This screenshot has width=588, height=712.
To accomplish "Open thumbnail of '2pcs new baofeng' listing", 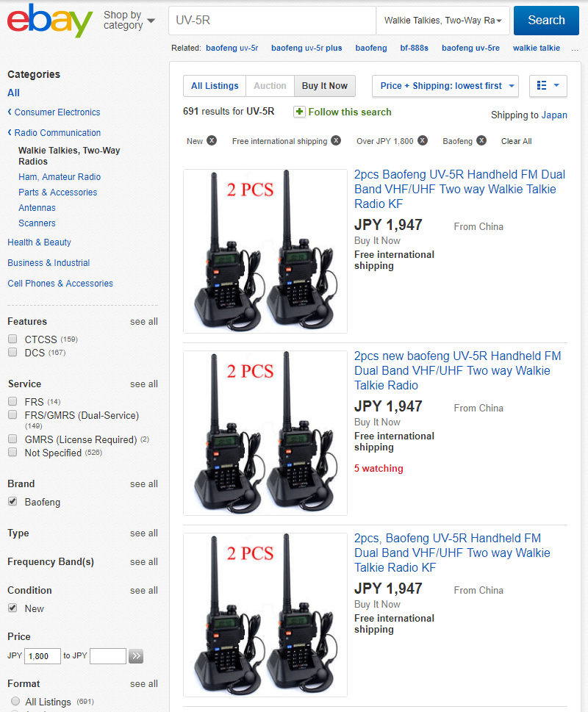I will pyautogui.click(x=265, y=433).
